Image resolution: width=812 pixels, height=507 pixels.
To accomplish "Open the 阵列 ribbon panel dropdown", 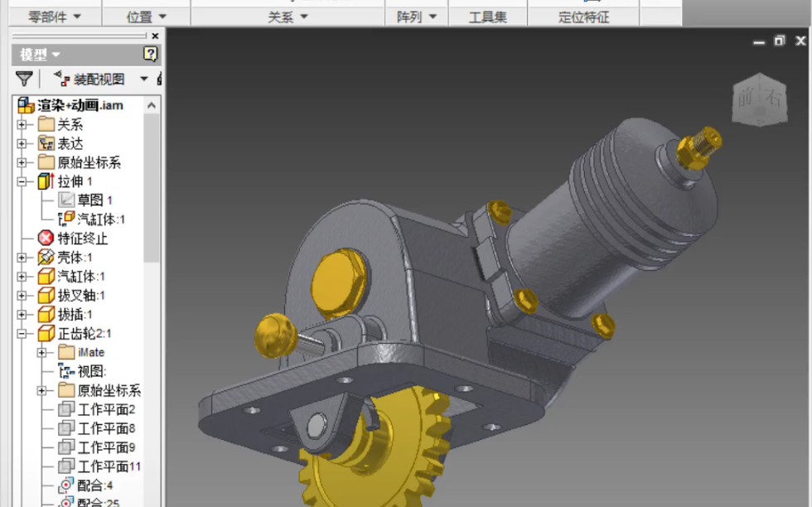I will click(416, 17).
